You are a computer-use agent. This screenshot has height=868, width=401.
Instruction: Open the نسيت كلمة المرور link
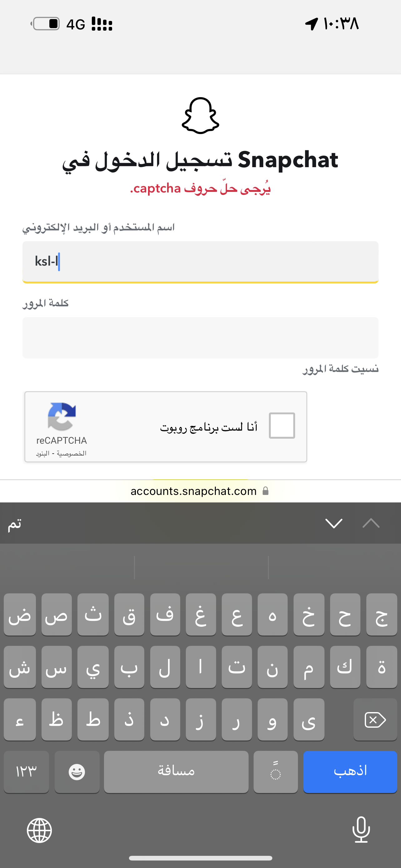coord(340,369)
